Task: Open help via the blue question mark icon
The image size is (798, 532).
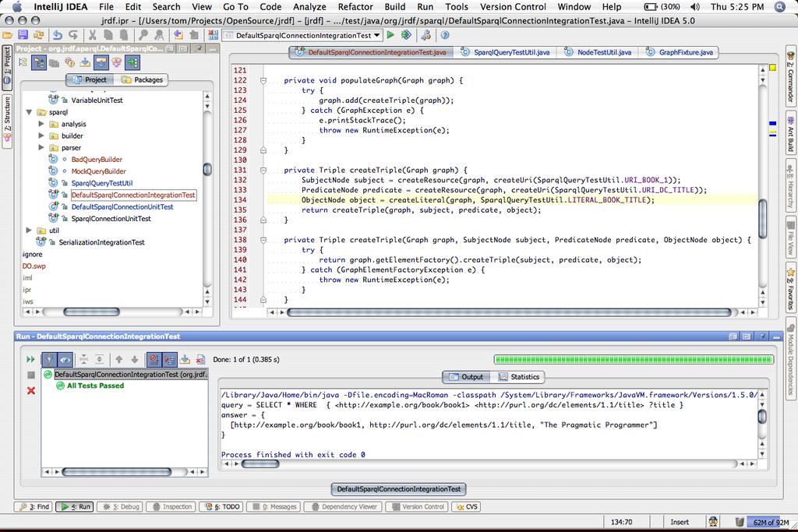Action: point(445,35)
